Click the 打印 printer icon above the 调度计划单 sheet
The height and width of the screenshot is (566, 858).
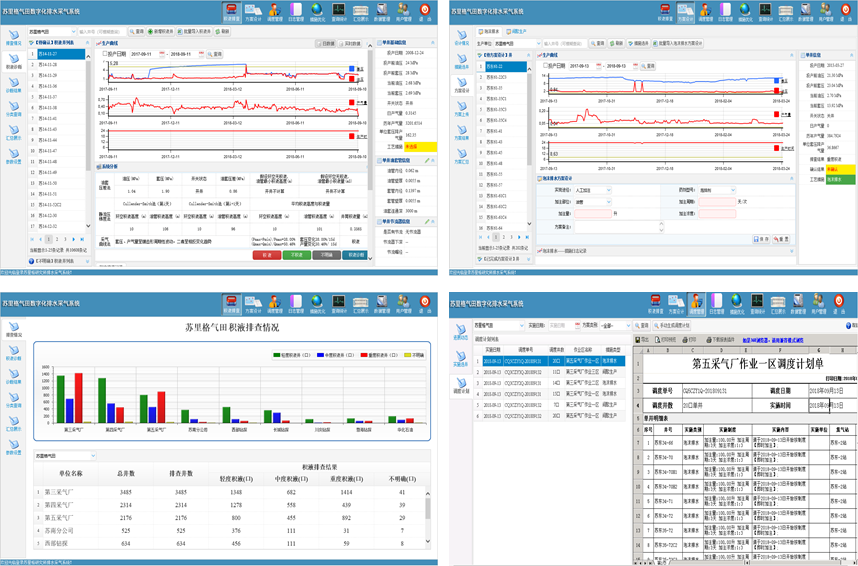click(x=683, y=340)
